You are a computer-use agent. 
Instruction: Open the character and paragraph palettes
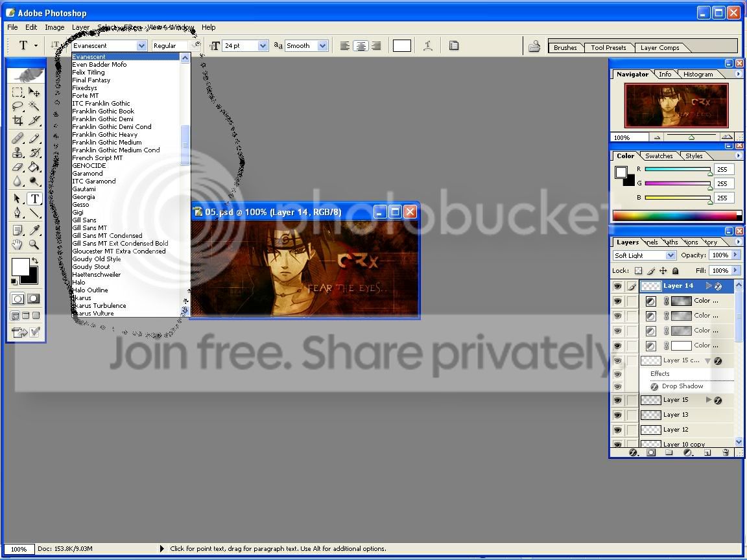point(454,46)
